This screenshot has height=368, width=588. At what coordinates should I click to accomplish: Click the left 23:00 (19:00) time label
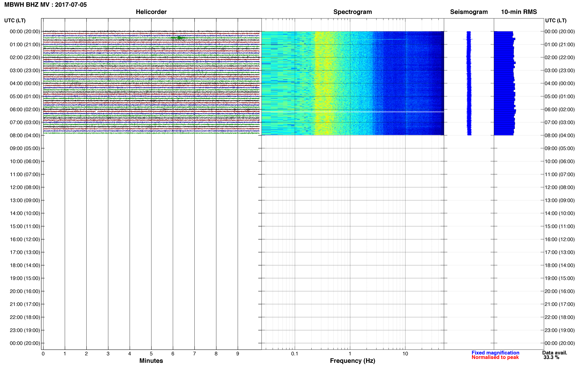coord(25,330)
